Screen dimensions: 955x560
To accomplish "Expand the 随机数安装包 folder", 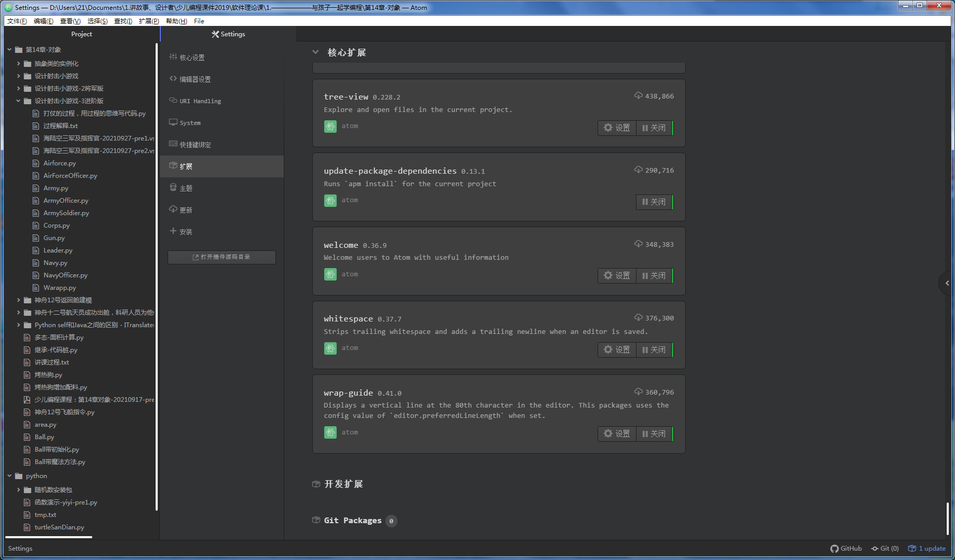I will click(19, 490).
